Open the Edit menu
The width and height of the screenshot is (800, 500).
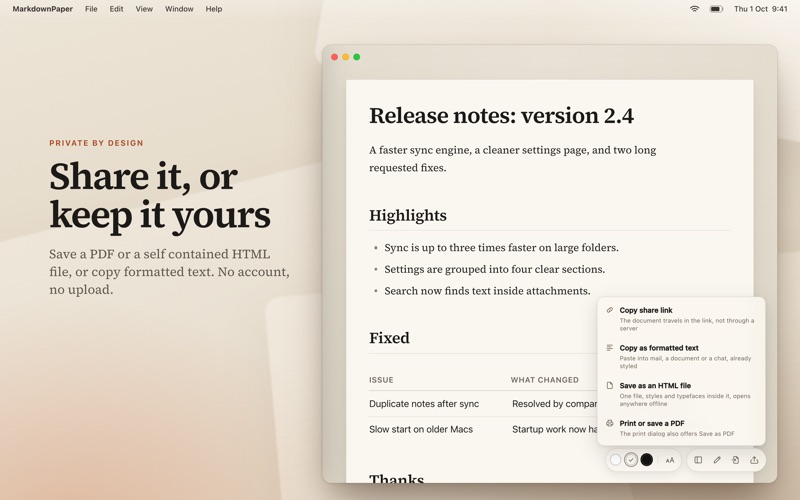tap(116, 9)
